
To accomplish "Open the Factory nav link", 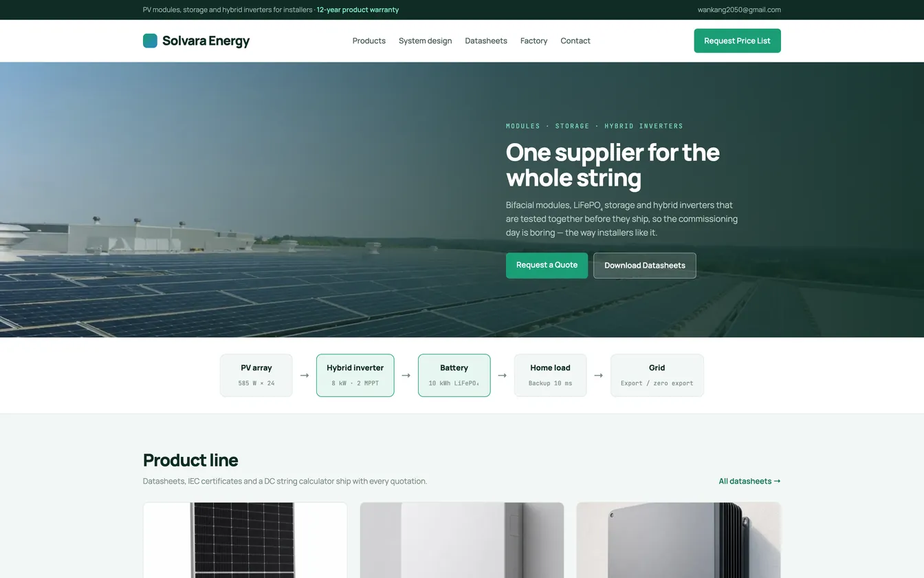I will (x=534, y=41).
